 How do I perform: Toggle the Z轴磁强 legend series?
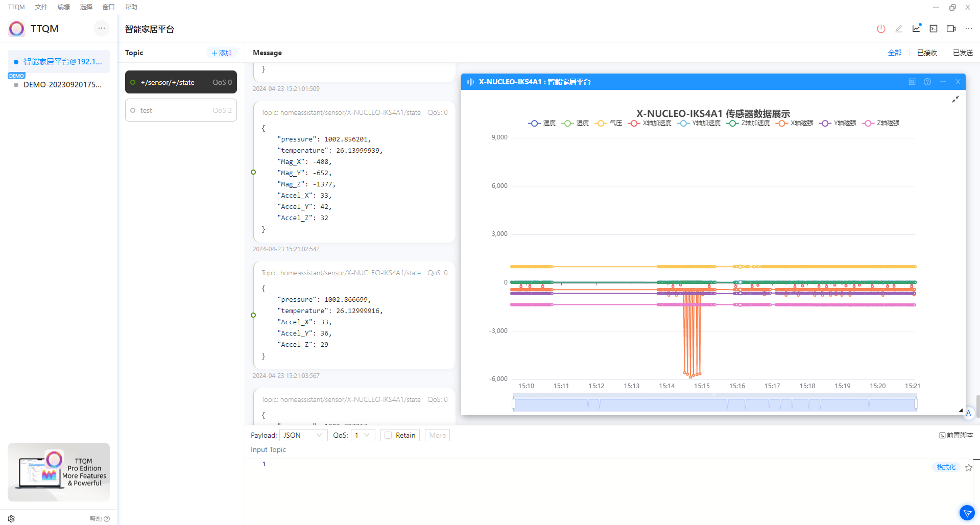880,123
